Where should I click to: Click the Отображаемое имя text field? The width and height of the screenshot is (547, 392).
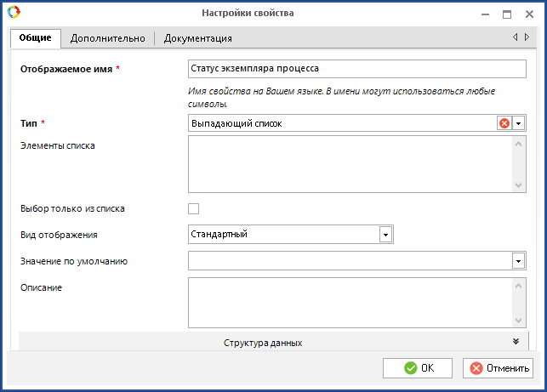[x=356, y=69]
